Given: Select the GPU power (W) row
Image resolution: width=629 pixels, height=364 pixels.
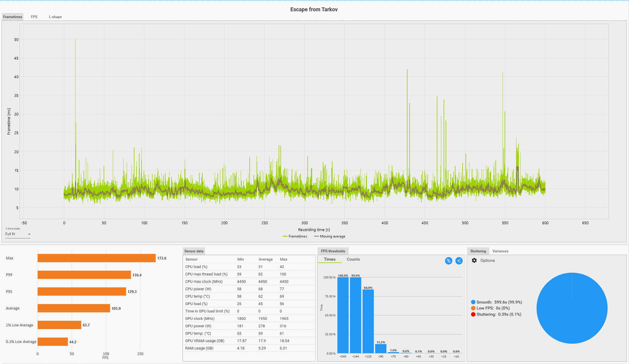Looking at the screenshot, I should (249, 326).
